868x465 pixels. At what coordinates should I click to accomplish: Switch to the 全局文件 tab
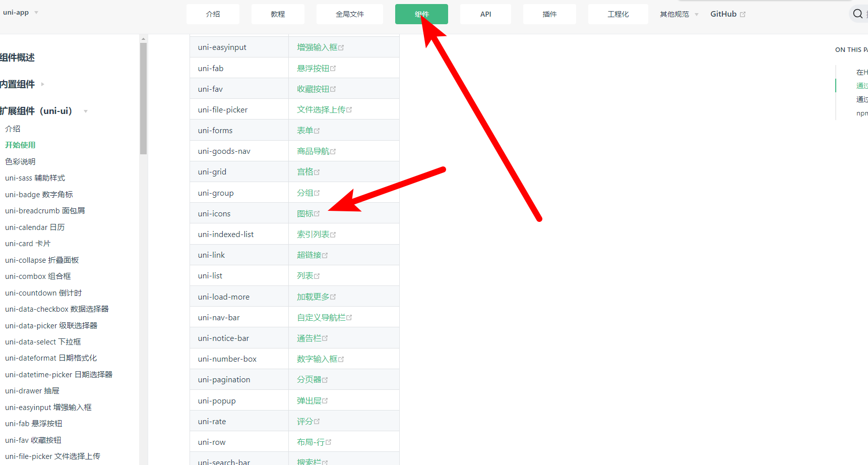tap(350, 14)
